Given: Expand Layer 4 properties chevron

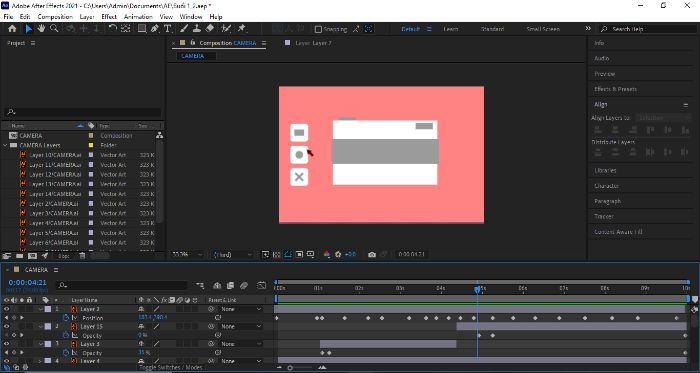Looking at the screenshot, I should [40, 361].
